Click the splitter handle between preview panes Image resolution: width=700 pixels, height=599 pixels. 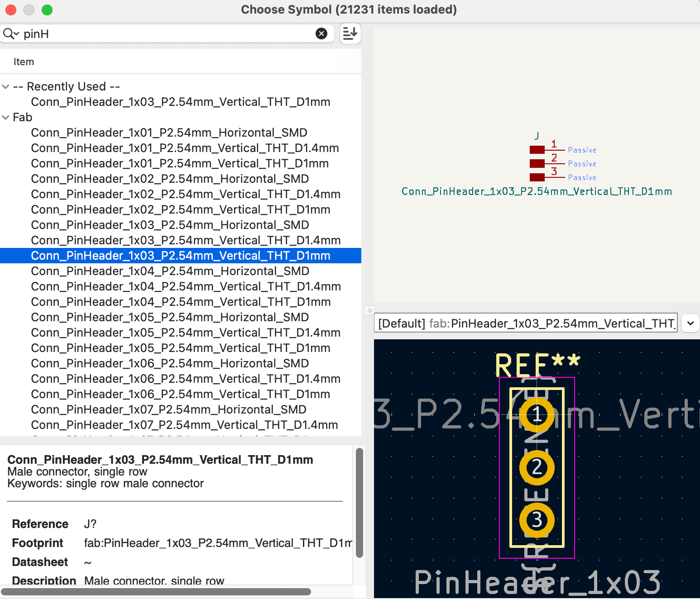click(x=370, y=310)
